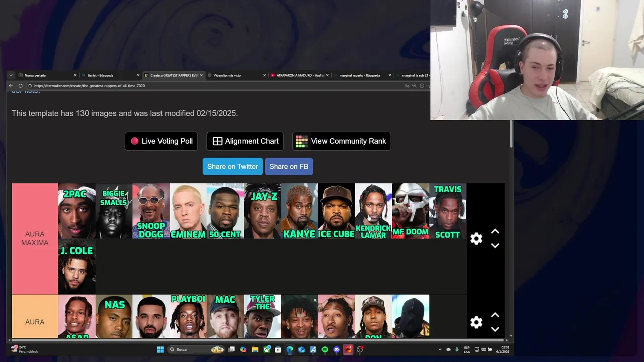Open settings gear for AURA MAXIMA tier
The width and height of the screenshot is (644, 362).
(x=476, y=239)
